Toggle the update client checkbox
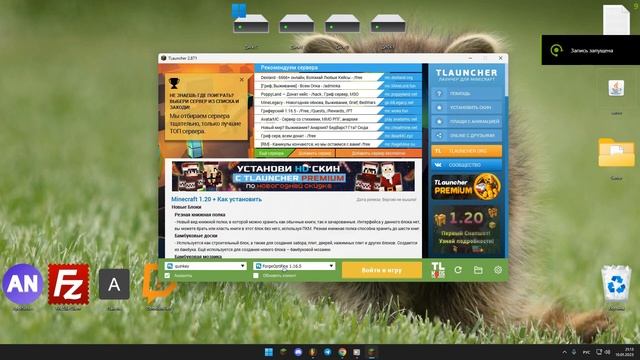Image resolution: width=640 pixels, height=360 pixels. [256, 276]
